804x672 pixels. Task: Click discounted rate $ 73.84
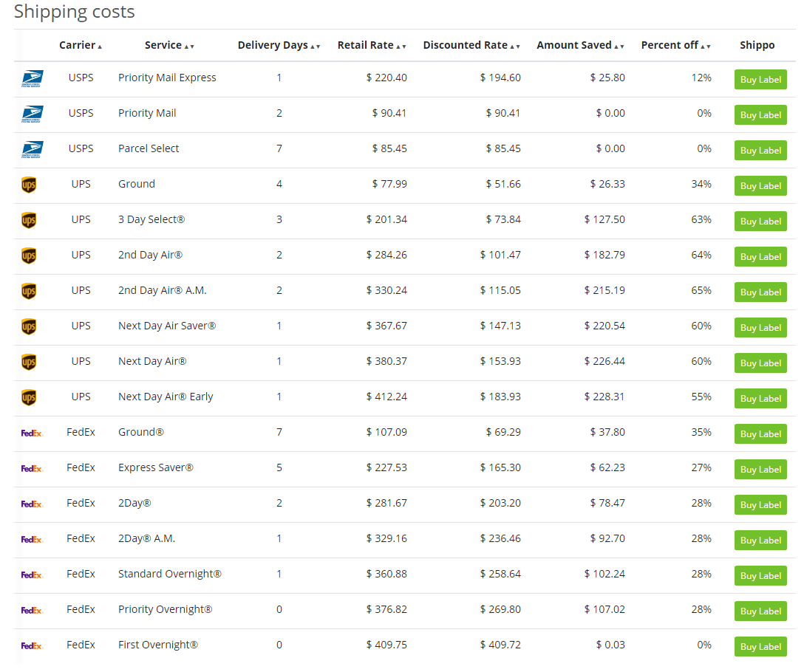[x=503, y=219]
